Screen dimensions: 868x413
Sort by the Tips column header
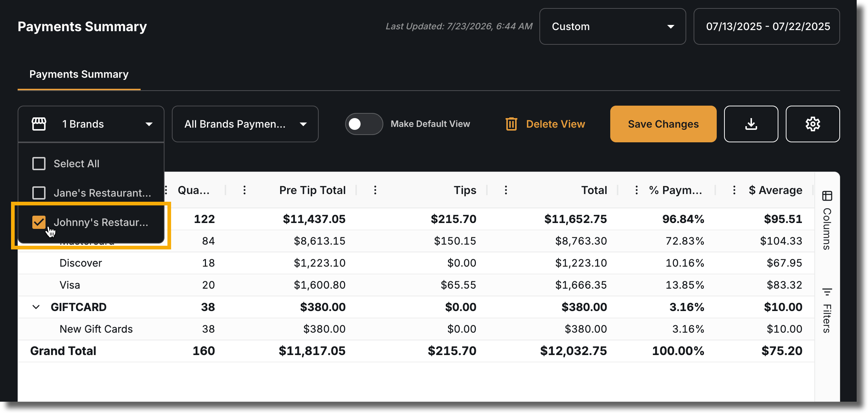[x=465, y=190]
